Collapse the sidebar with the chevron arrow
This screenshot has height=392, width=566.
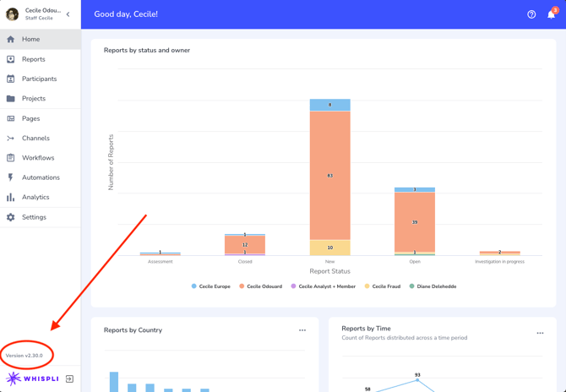coord(68,14)
